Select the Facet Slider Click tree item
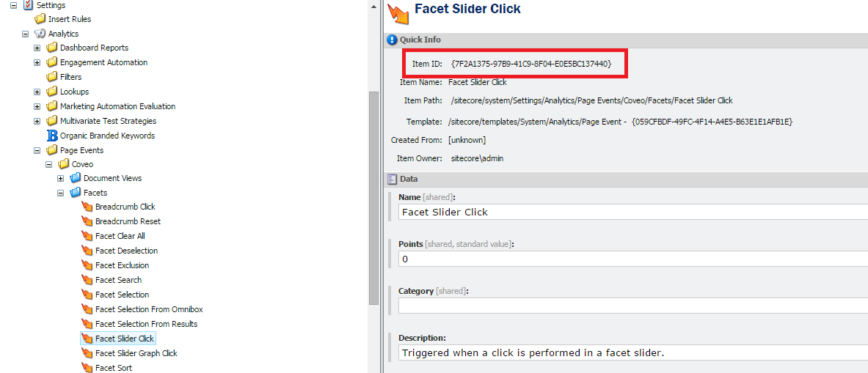This screenshot has width=868, height=373. (125, 338)
